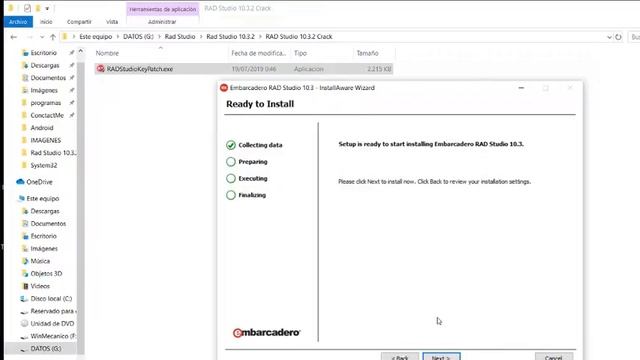Screen dimensions: 640x360
Task: Open IMAGENES folder in sidebar
Action: tap(45, 140)
